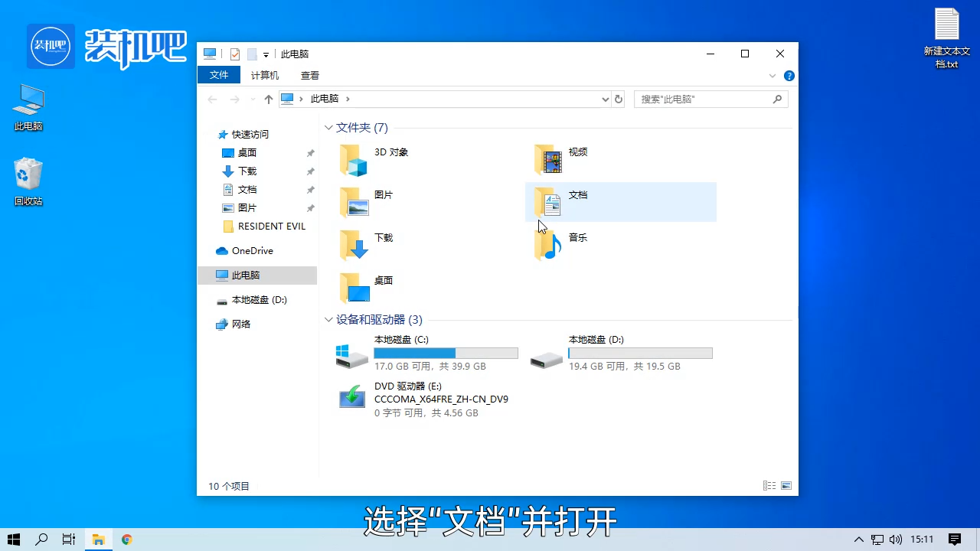Unpin 下载 from Quick access

tap(311, 171)
